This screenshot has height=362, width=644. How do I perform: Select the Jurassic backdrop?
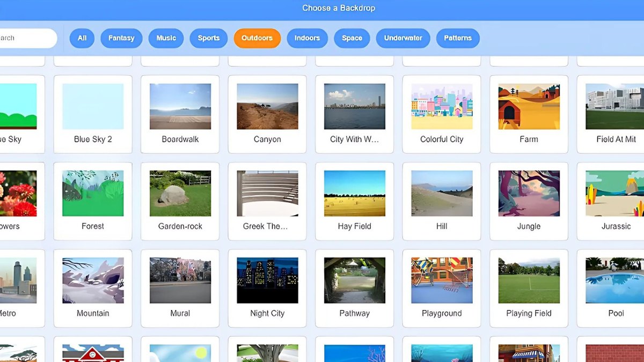pyautogui.click(x=611, y=201)
